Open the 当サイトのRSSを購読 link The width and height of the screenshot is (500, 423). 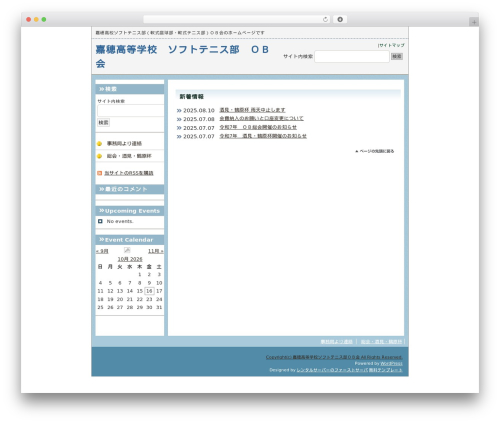tap(129, 173)
